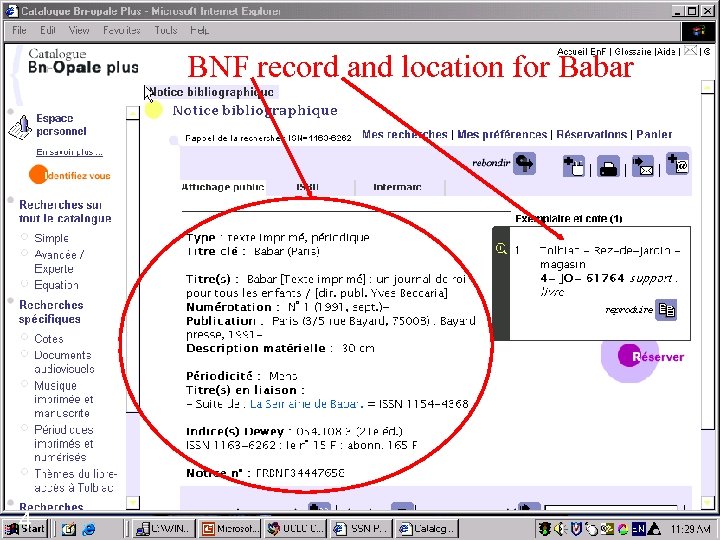
Task: Click the Recherches spécifiques heading
Action: coord(51,312)
